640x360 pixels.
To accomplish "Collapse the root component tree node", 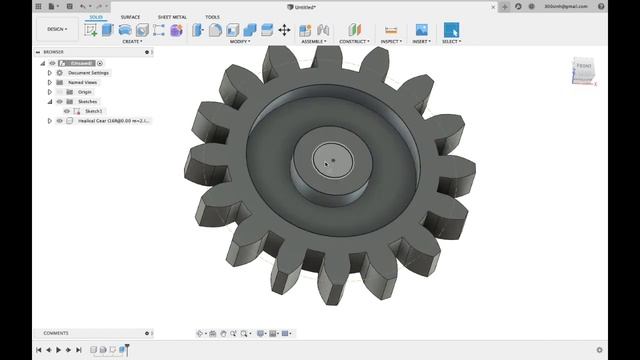I will [x=43, y=63].
